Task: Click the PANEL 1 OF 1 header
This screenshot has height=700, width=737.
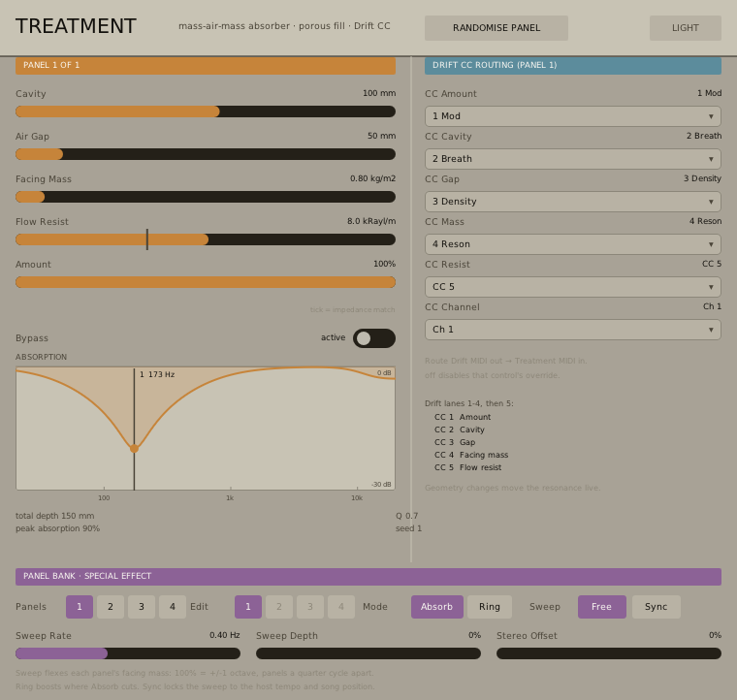Action: tap(206, 65)
